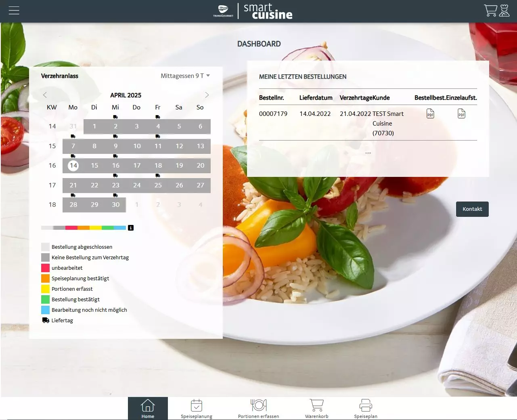Open the Speiseplanung tab
The image size is (517, 420).
pos(197,408)
